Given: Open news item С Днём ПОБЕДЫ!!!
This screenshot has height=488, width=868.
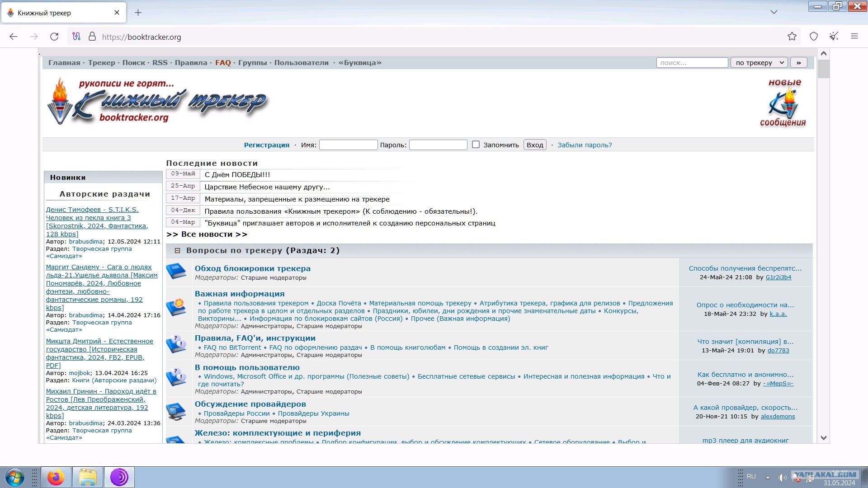Looking at the screenshot, I should click(x=237, y=175).
